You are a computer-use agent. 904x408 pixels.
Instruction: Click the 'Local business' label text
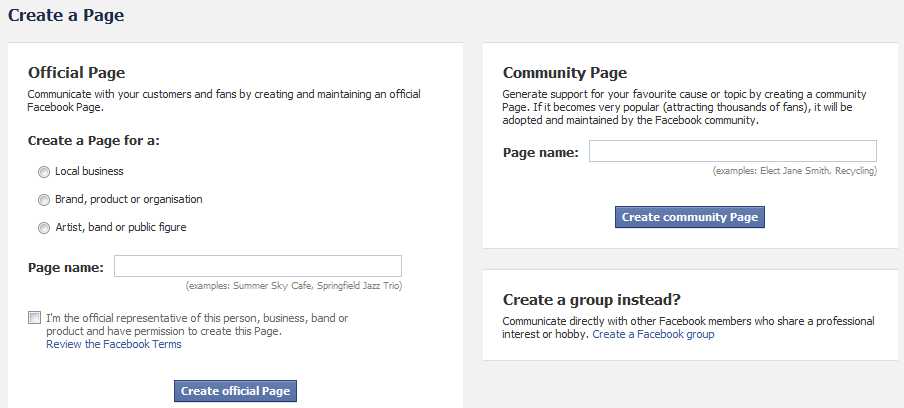coord(89,171)
